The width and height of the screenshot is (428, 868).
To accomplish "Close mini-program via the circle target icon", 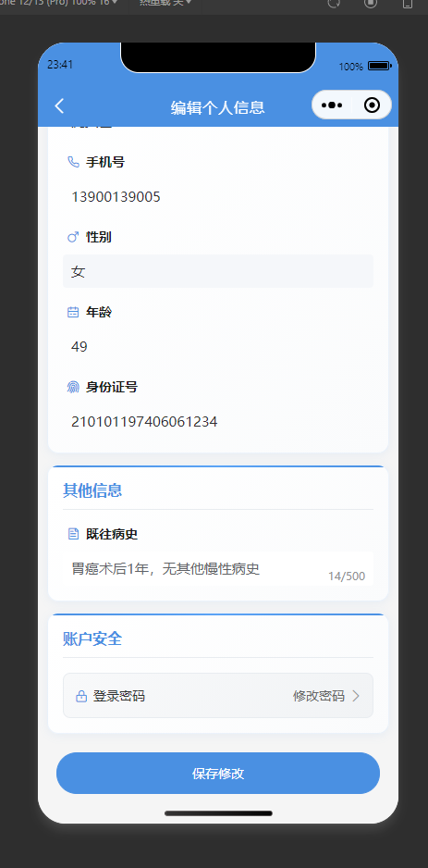I will (x=373, y=105).
